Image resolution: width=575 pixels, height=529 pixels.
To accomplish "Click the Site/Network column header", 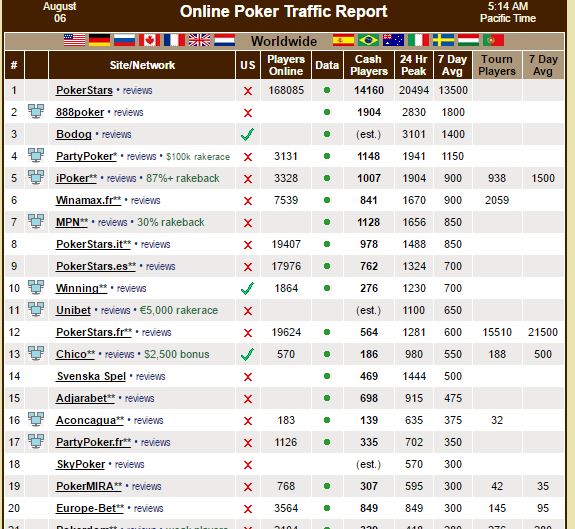I will [x=142, y=65].
